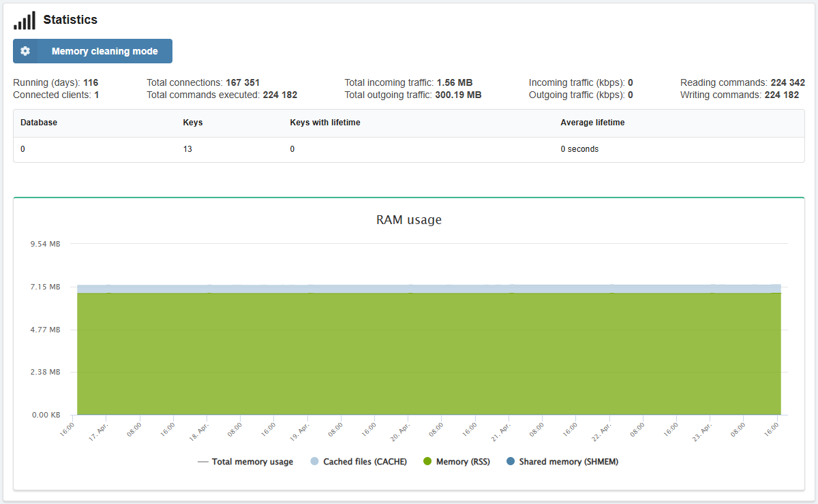Click the RAM usage chart title
This screenshot has width=818, height=504.
point(409,220)
